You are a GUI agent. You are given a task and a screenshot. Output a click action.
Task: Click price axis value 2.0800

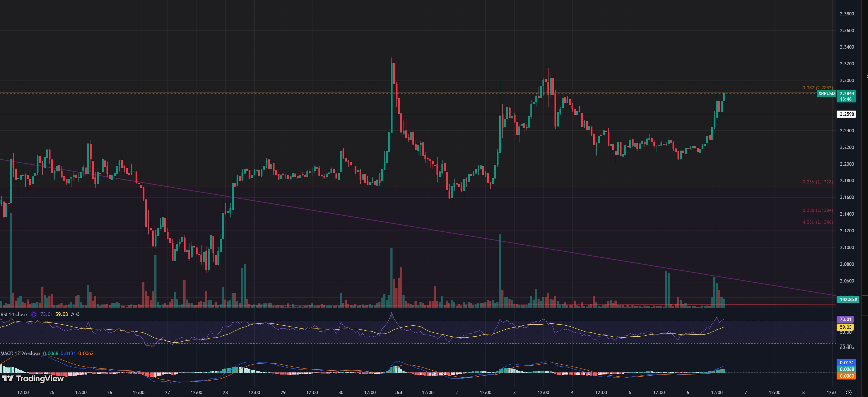pyautogui.click(x=847, y=264)
